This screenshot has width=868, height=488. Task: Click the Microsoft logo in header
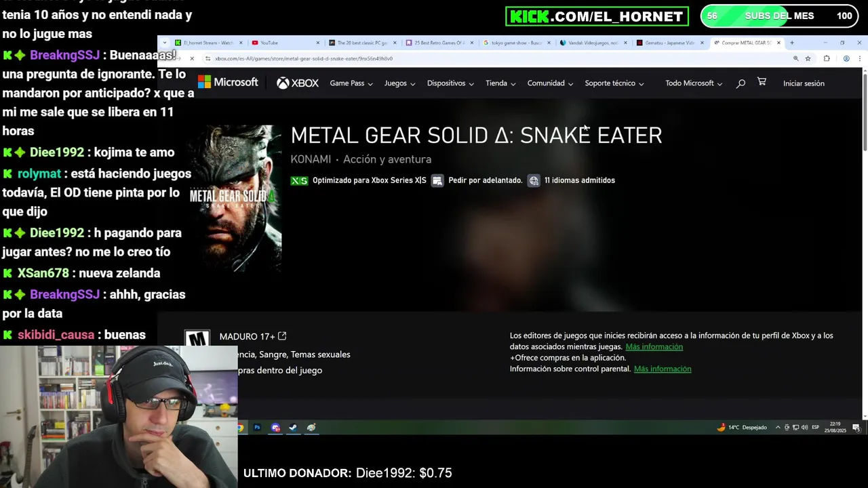tap(228, 83)
